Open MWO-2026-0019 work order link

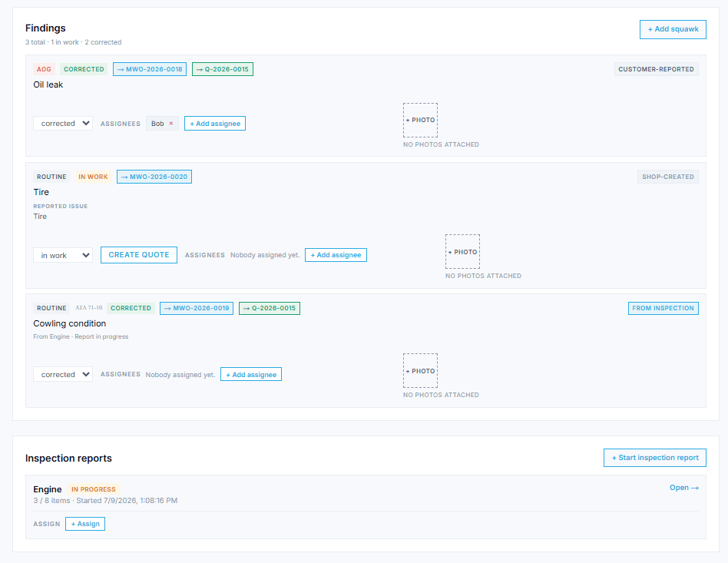[x=197, y=308]
